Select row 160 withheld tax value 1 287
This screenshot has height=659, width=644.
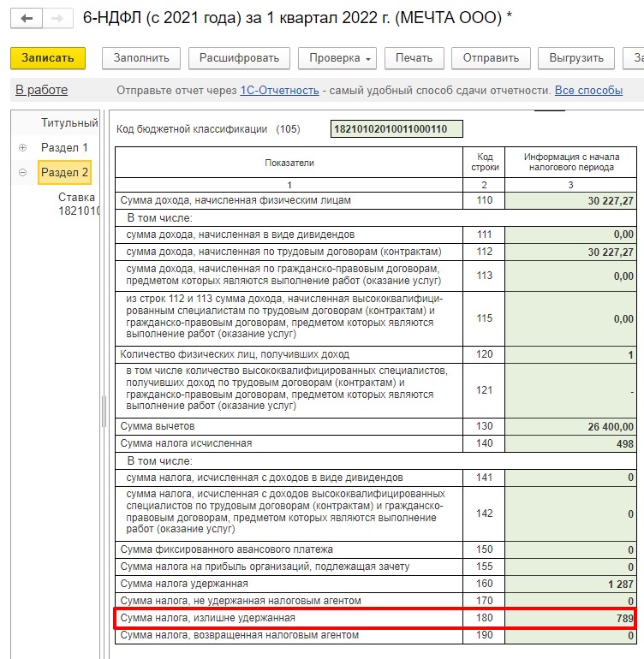(570, 585)
